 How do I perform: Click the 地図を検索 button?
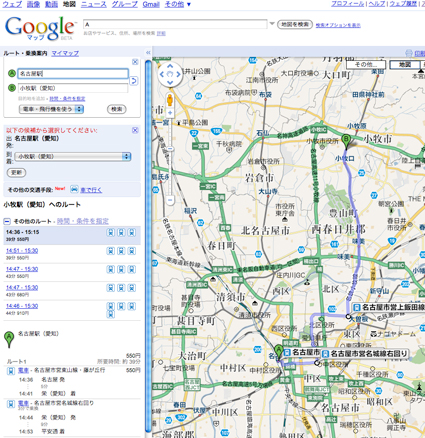(x=295, y=24)
